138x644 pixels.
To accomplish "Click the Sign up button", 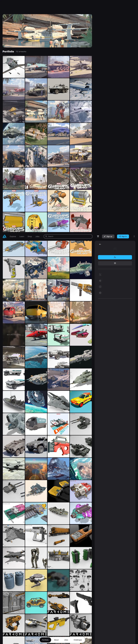I will pos(108,236).
